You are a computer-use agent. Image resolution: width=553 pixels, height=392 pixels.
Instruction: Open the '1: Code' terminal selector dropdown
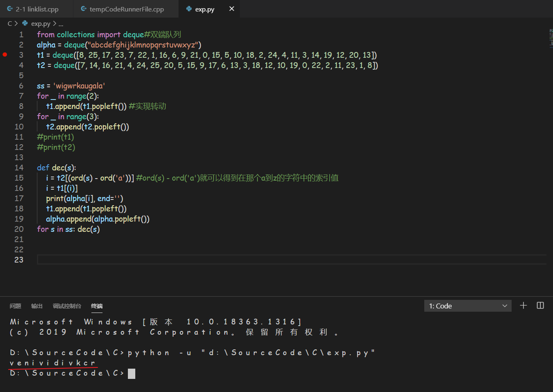[468, 306]
